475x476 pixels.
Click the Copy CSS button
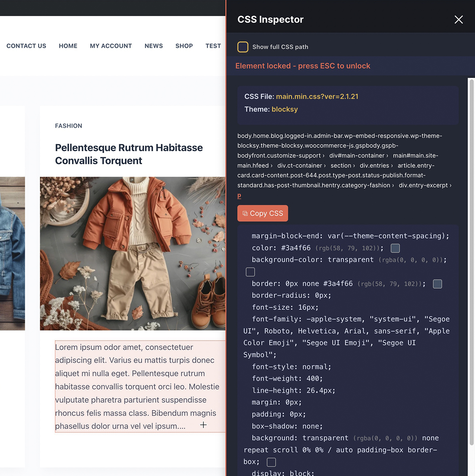point(262,213)
